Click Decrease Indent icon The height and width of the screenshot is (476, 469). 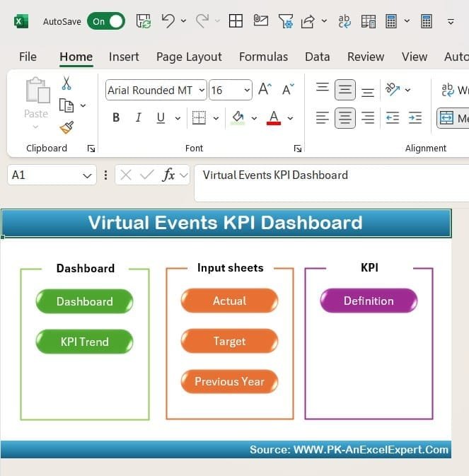tap(393, 118)
